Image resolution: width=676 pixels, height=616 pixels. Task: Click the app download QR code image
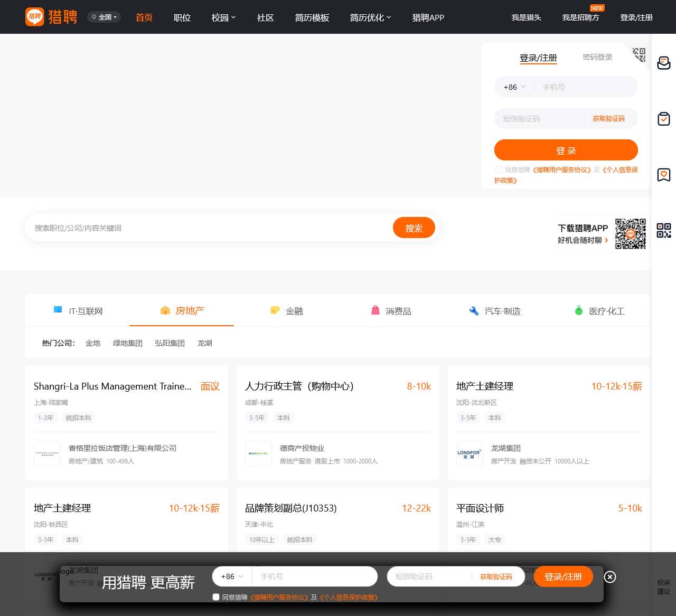click(x=630, y=233)
